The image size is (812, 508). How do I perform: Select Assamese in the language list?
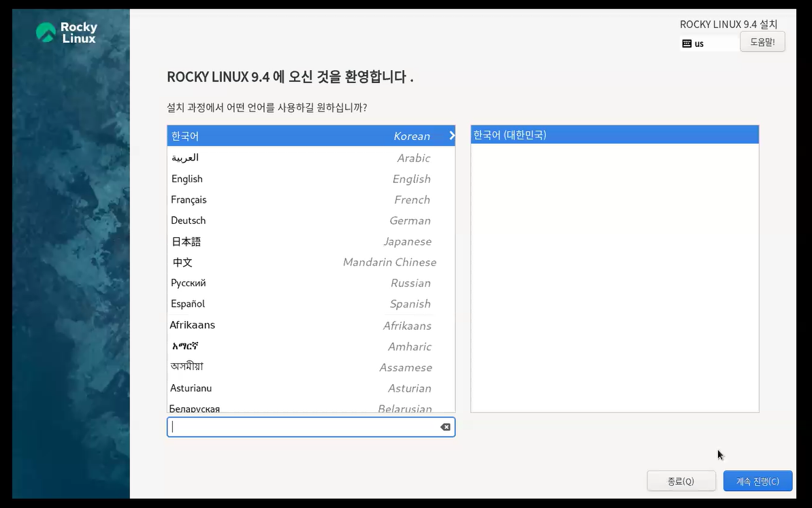311,367
